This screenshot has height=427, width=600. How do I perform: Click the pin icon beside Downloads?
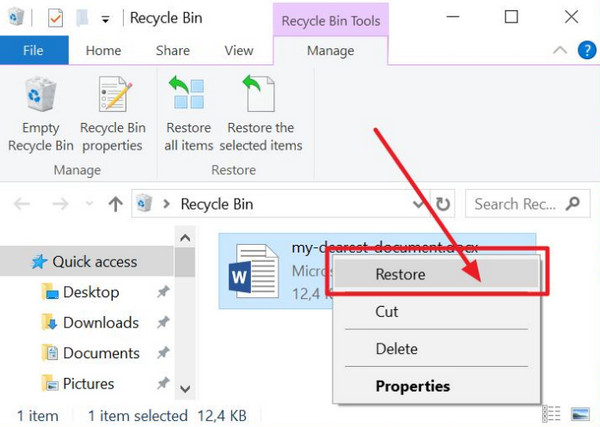coord(163,323)
